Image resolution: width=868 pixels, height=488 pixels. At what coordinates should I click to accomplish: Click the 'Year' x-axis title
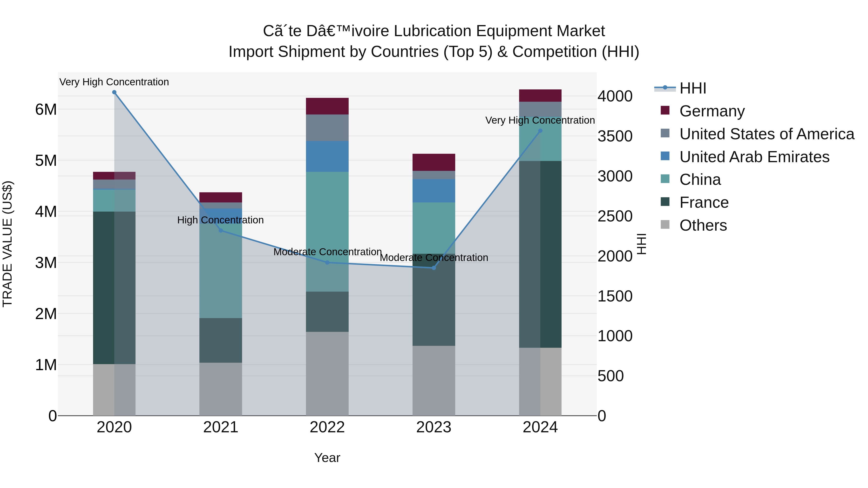(x=327, y=458)
